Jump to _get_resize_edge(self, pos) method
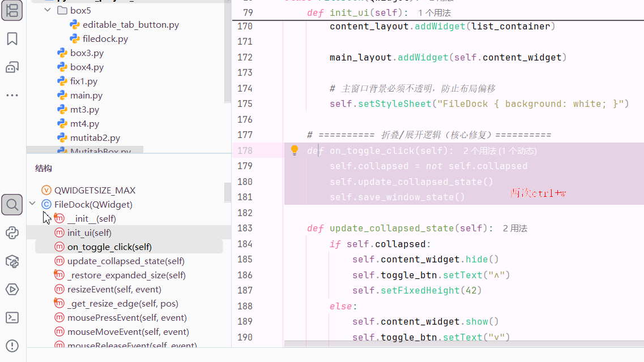Image resolution: width=644 pixels, height=362 pixels. (122, 303)
